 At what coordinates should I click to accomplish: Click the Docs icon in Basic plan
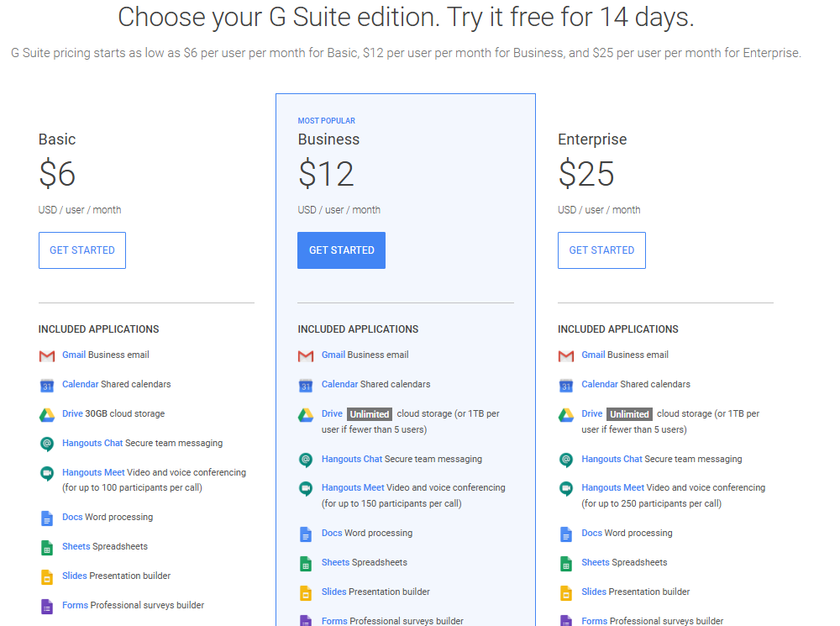[47, 518]
